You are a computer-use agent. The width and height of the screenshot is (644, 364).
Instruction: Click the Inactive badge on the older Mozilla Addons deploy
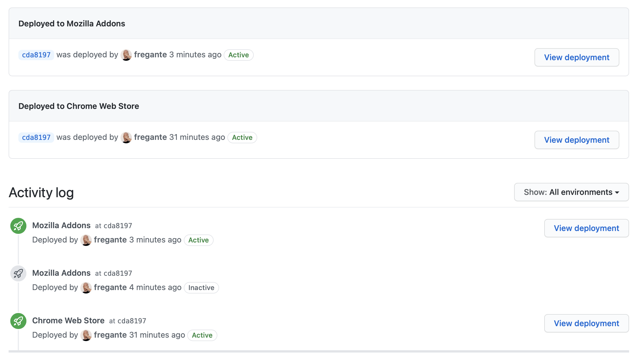click(x=201, y=287)
